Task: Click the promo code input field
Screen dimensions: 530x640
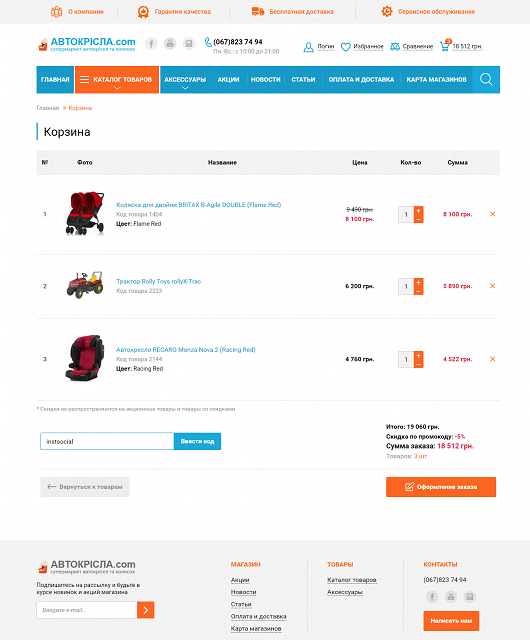Action: click(x=107, y=441)
